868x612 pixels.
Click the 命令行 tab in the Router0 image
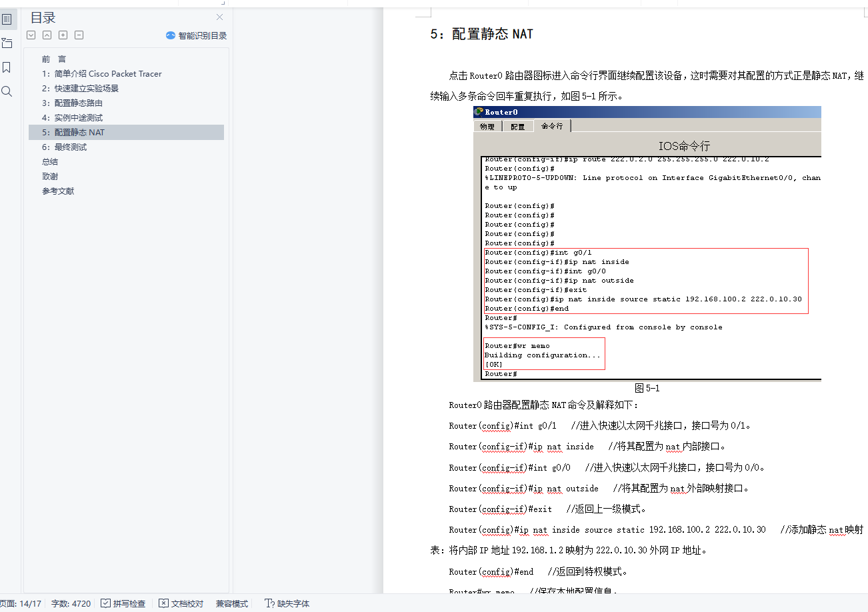tap(552, 125)
